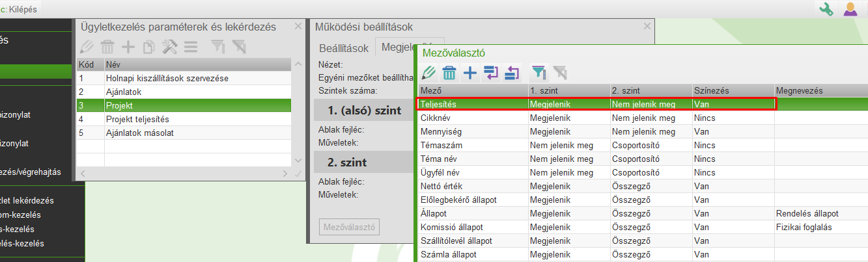Click the gray clear-filter icon in Mezőválasztó
This screenshot has width=868, height=262.
[x=559, y=73]
